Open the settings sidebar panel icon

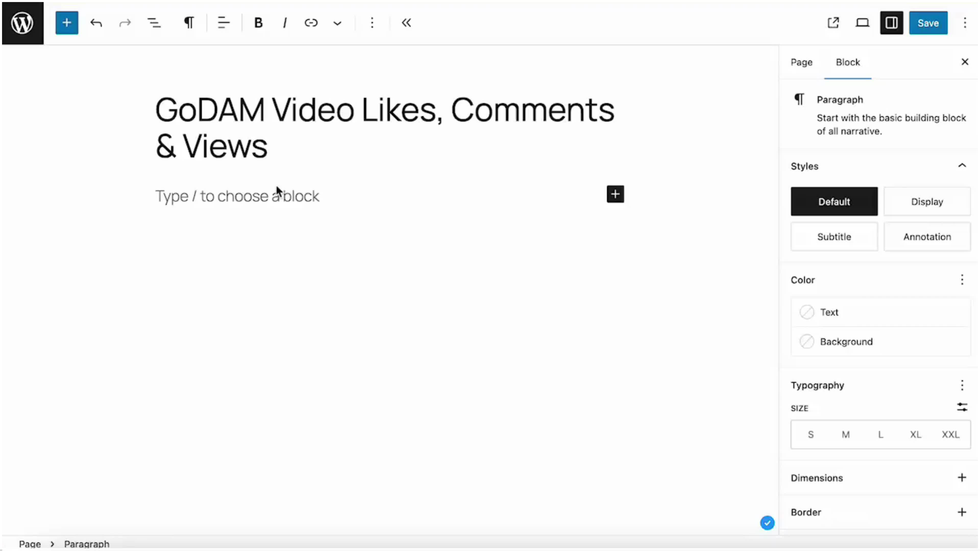[x=891, y=23]
